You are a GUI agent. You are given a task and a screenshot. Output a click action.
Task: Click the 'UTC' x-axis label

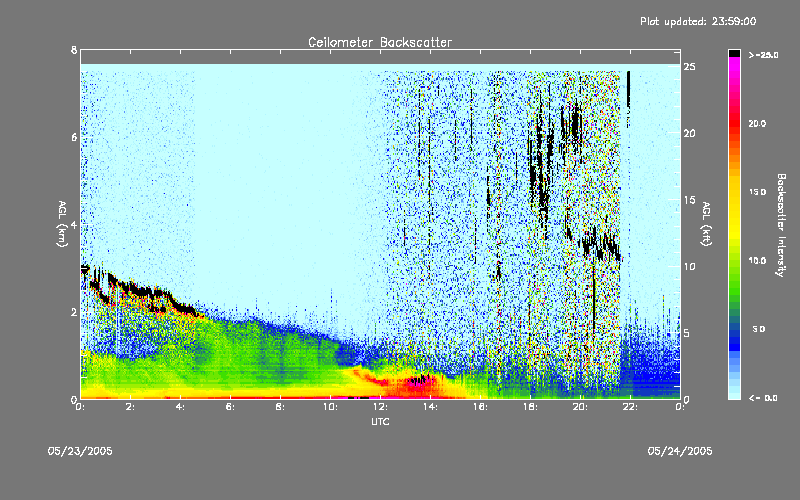(380, 421)
